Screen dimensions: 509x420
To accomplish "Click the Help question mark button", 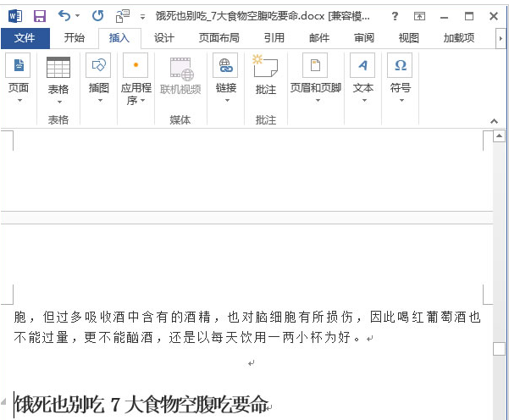I will [x=395, y=15].
